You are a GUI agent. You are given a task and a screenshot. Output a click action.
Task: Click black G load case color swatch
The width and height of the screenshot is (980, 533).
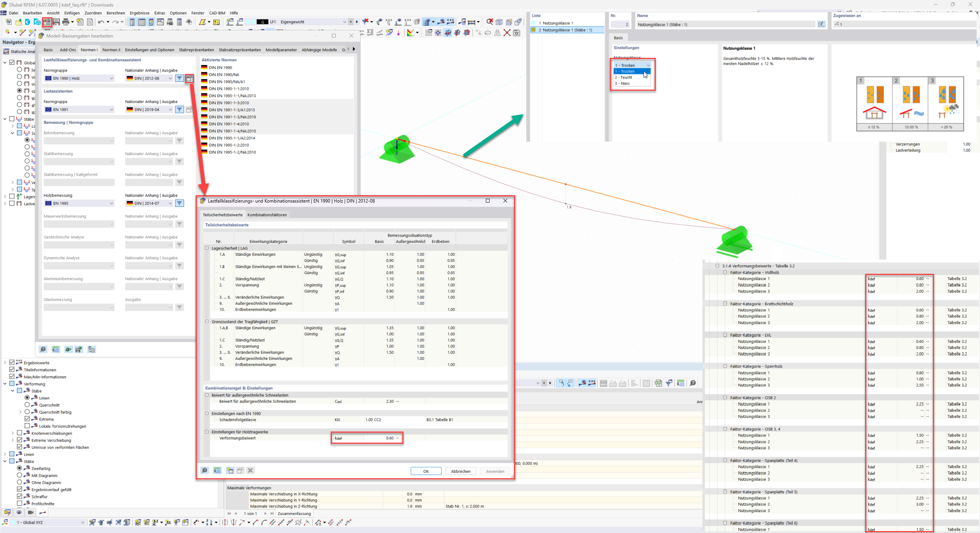click(x=262, y=22)
